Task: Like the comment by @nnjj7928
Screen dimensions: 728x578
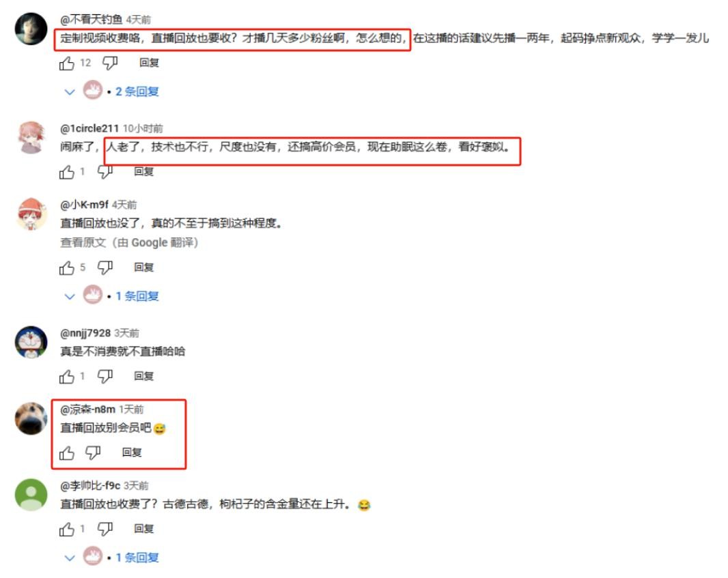Action: [x=67, y=377]
